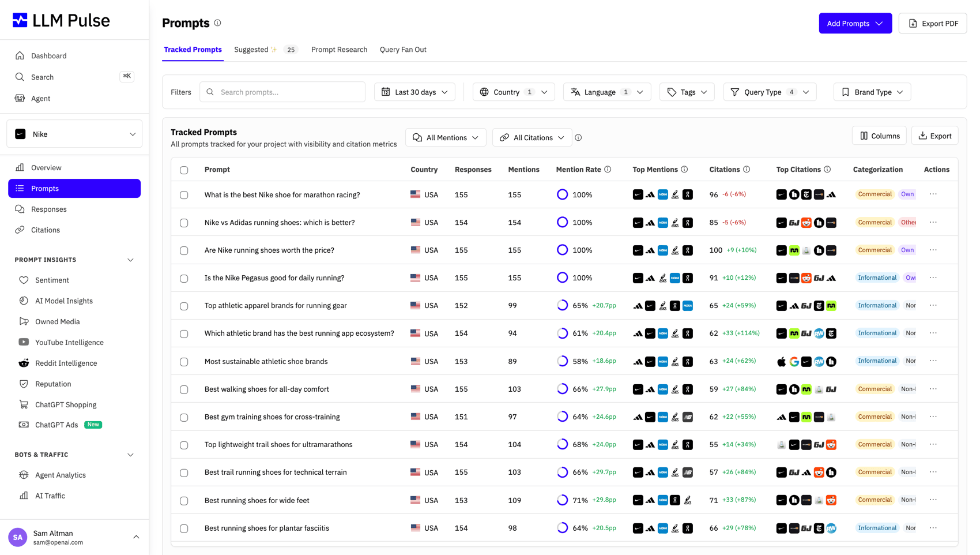This screenshot has width=980, height=555.
Task: Click the Prompt column header
Action: click(217, 170)
